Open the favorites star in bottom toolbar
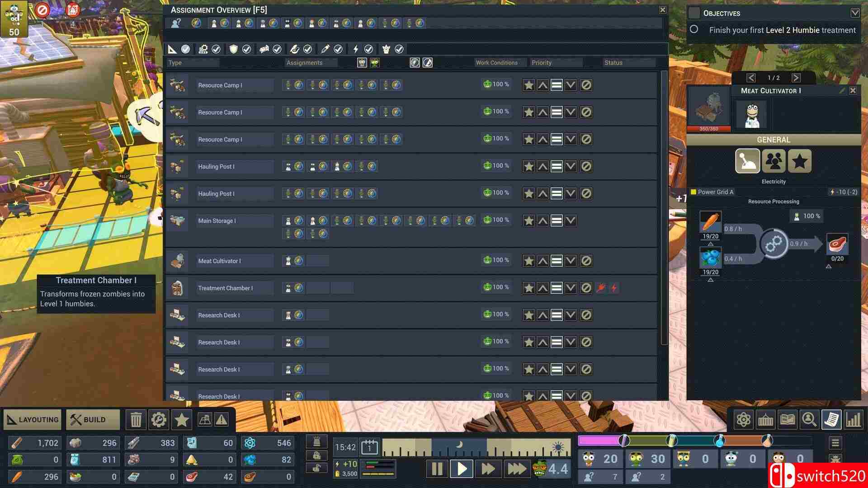 [x=182, y=420]
